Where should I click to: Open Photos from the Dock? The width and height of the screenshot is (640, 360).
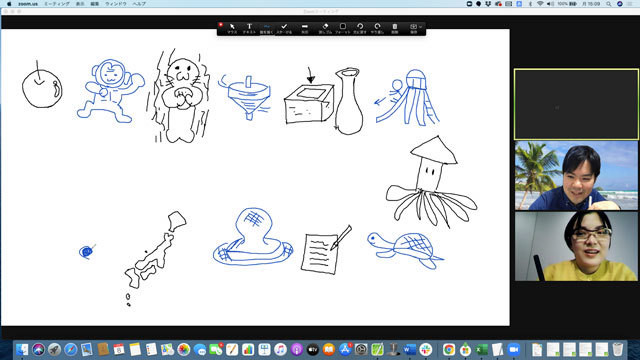(x=184, y=349)
